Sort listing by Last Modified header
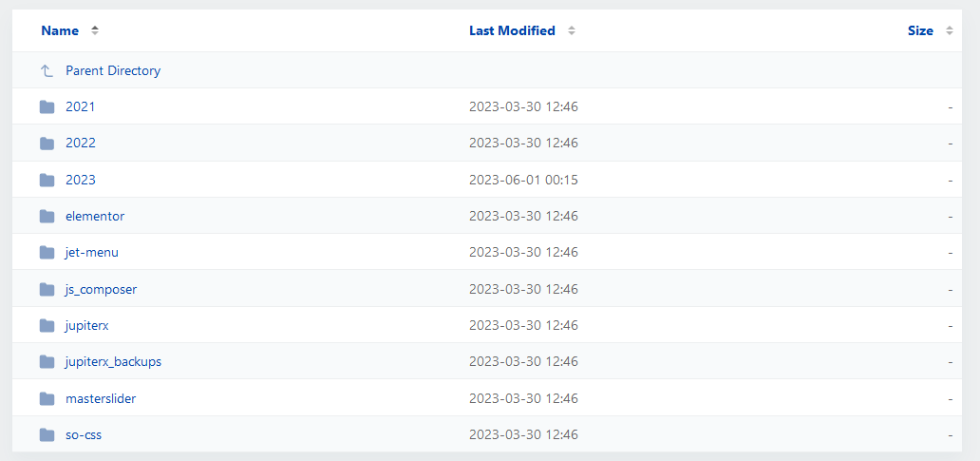The height and width of the screenshot is (461, 980). pos(512,30)
